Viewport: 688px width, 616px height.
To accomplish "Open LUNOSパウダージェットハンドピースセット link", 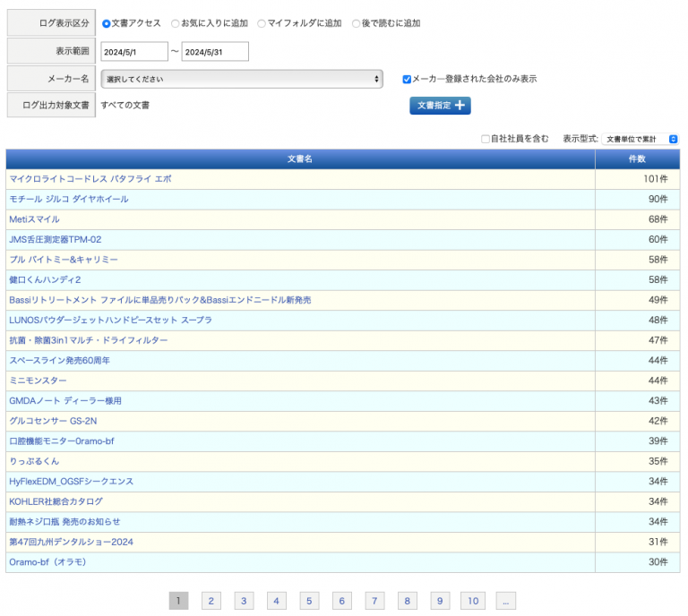I will click(x=110, y=320).
